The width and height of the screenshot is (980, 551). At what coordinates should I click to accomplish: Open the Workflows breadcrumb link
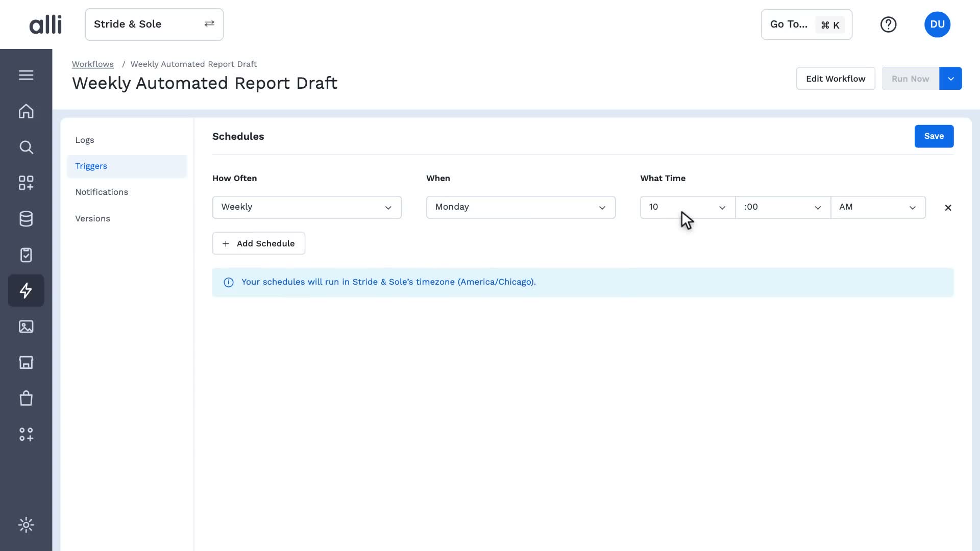click(x=92, y=64)
